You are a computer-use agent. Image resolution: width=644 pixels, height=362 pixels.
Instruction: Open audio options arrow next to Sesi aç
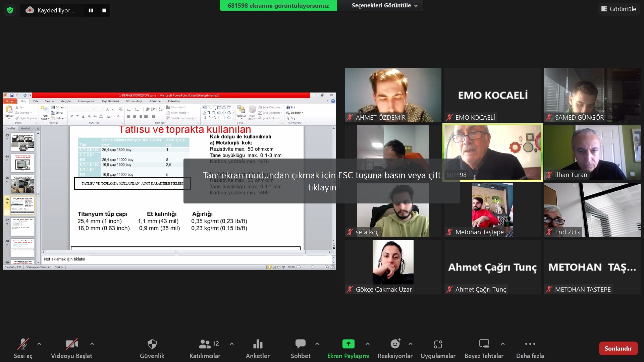pos(39,344)
